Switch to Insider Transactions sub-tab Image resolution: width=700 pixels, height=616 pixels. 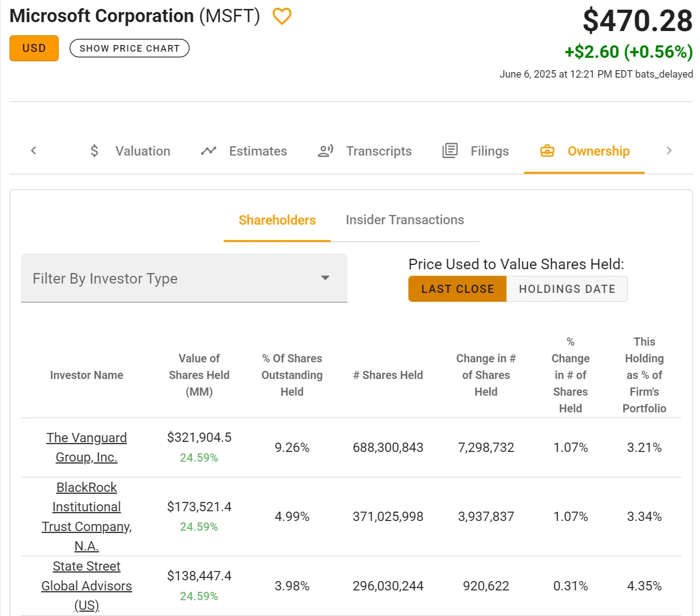click(405, 220)
